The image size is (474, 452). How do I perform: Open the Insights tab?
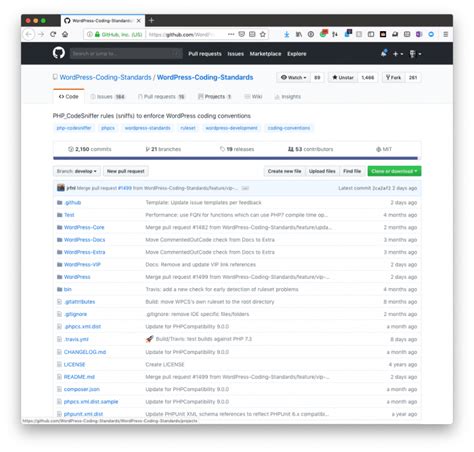(x=288, y=97)
